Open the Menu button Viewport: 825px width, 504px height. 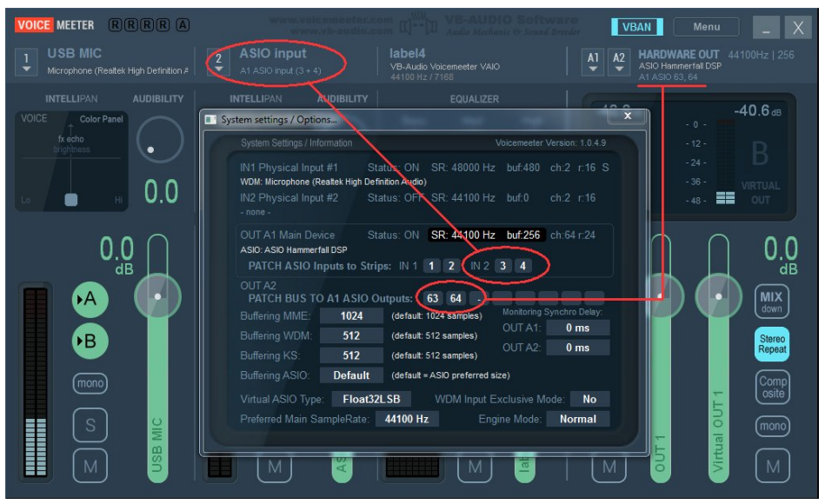(706, 27)
